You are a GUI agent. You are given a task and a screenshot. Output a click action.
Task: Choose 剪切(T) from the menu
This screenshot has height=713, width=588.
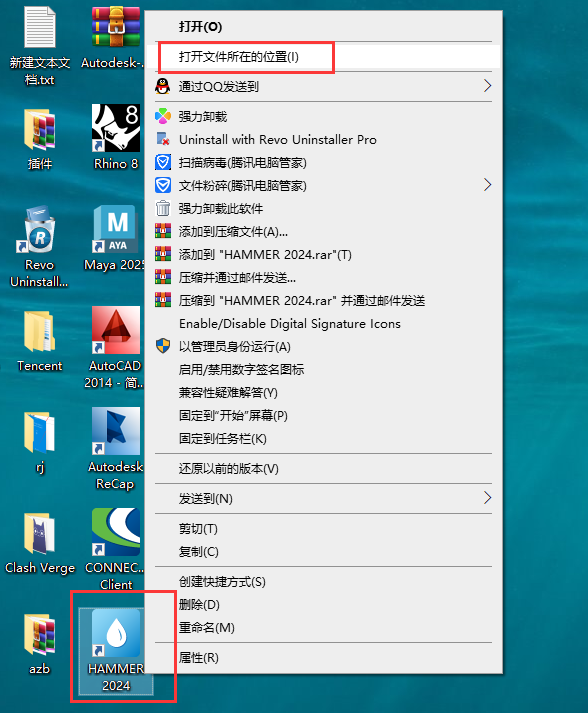323,528
